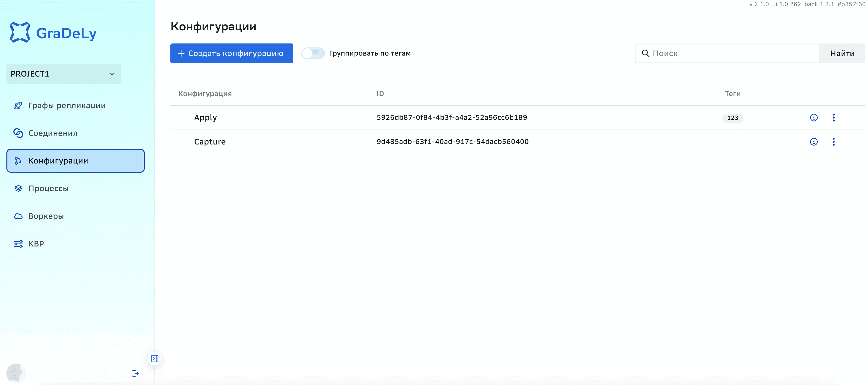Image resolution: width=868 pixels, height=385 pixels.
Task: Open the kebab menu for Capture row
Action: tap(834, 142)
